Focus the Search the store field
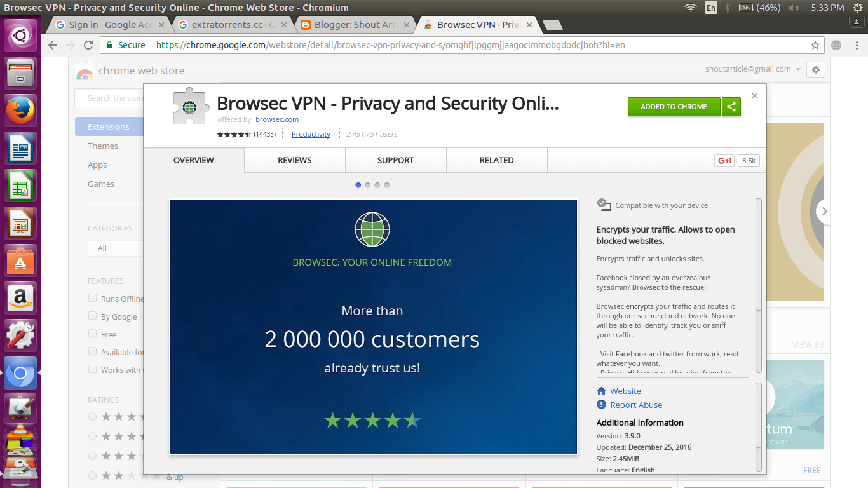This screenshot has width=868, height=488. tap(109, 98)
